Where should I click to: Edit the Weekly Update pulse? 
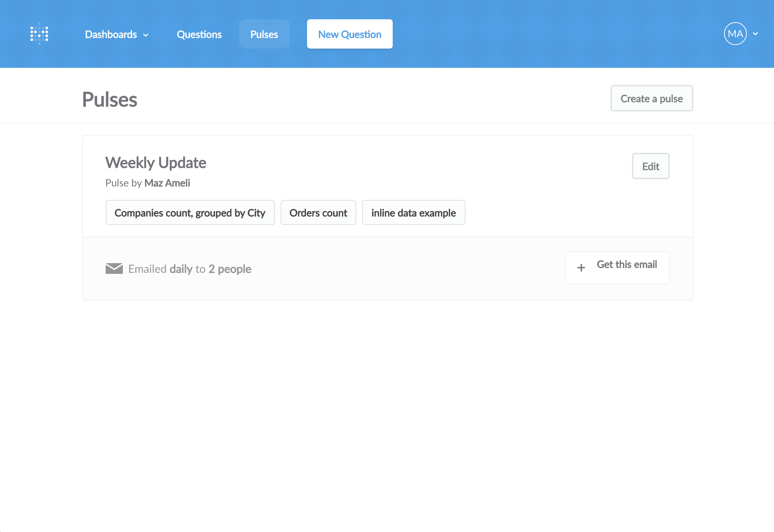click(650, 166)
